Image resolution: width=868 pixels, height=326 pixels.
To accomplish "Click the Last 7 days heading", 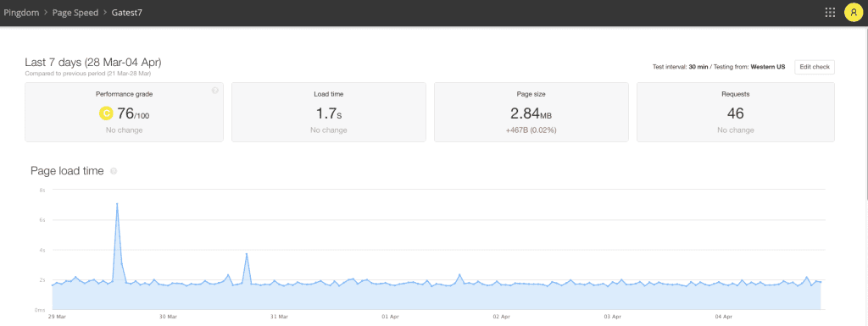I will pos(93,63).
